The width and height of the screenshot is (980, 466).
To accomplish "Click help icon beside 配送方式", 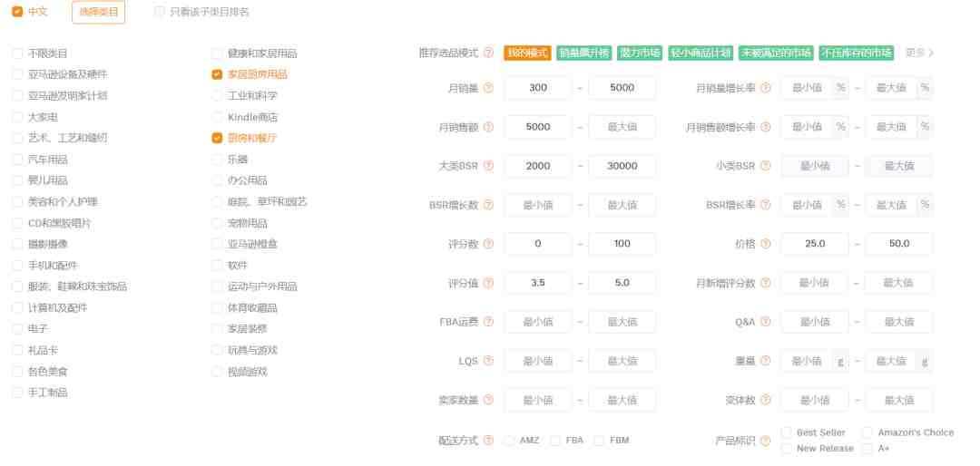I will [489, 441].
